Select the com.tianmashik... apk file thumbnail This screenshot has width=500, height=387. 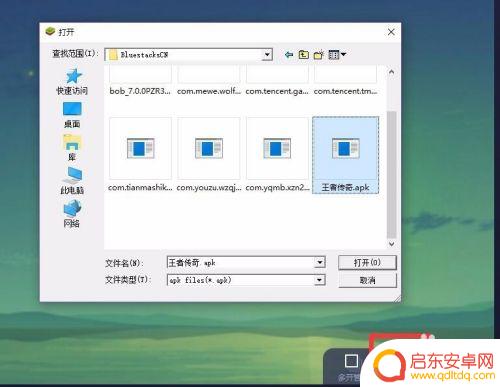(x=140, y=148)
